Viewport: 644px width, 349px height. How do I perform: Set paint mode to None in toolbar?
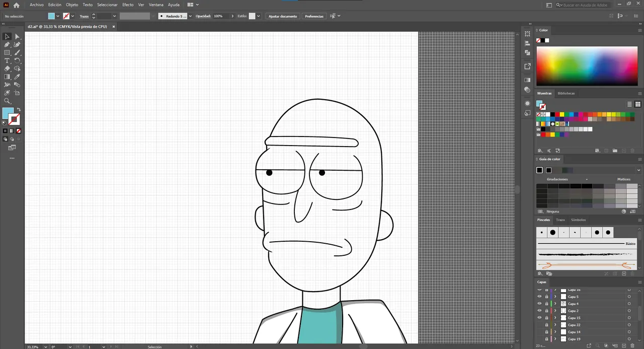click(19, 131)
